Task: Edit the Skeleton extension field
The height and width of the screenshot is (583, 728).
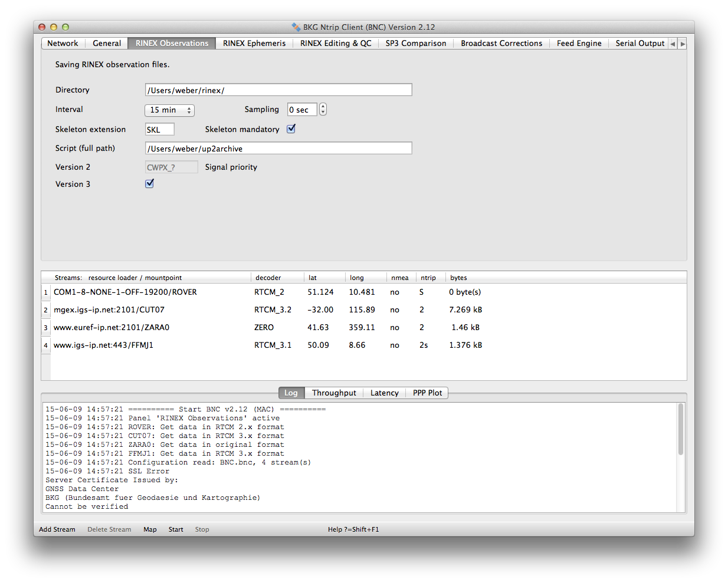Action: pos(159,130)
